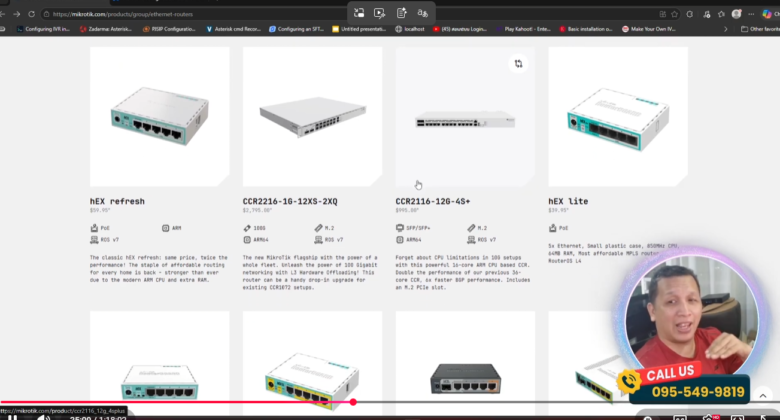Viewport: 780px width, 420px height.
Task: Open the YouTube '(45)' Login bookmark
Action: coord(460,29)
